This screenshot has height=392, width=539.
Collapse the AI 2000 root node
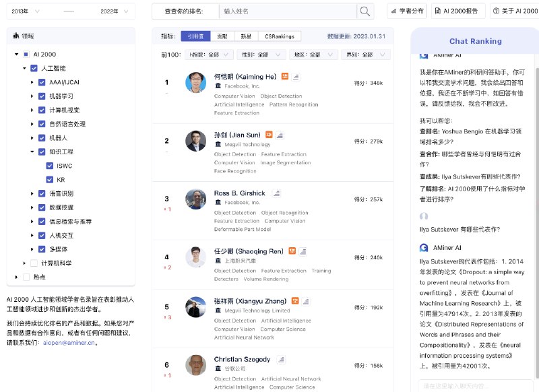click(16, 55)
